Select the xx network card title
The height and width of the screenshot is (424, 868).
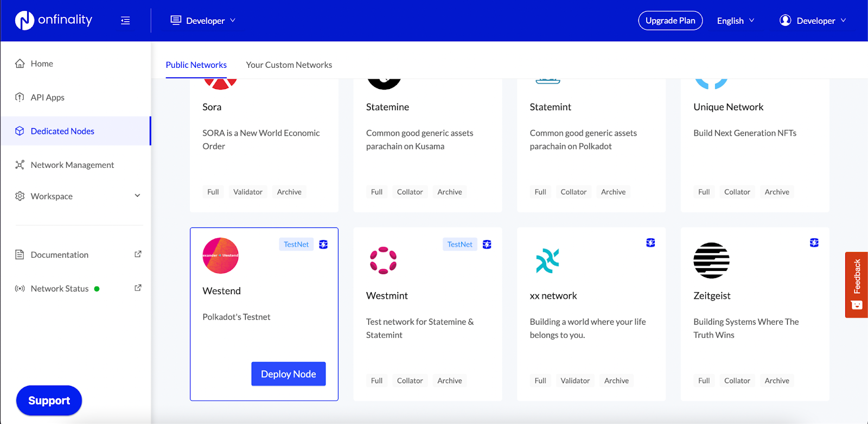553,296
